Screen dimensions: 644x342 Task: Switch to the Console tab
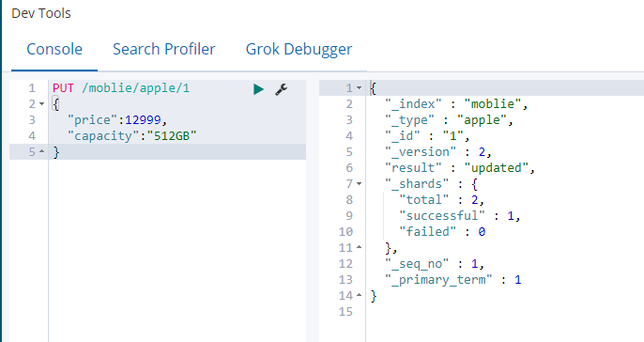[x=54, y=49]
